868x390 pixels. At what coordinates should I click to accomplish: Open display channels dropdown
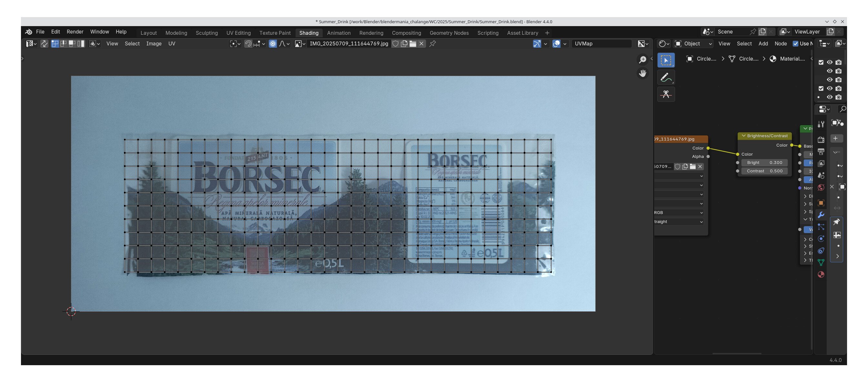point(643,44)
